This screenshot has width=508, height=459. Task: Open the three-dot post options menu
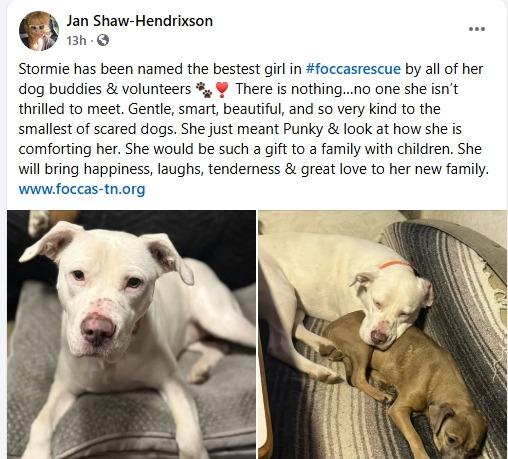tap(477, 29)
